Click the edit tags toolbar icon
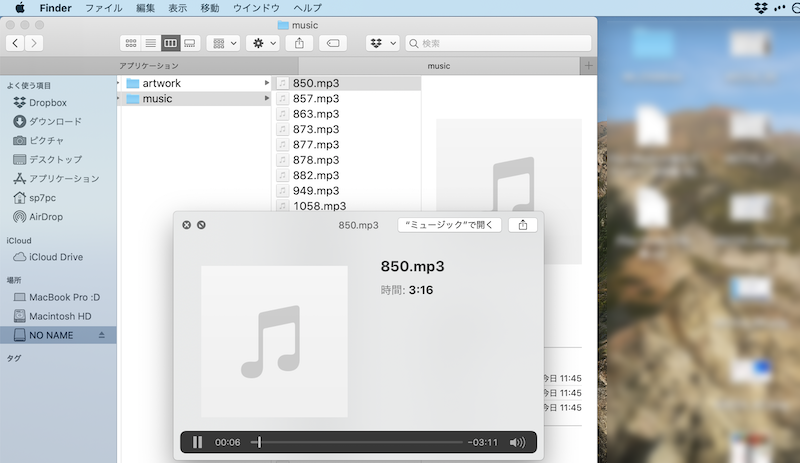This screenshot has height=463, width=800. (x=333, y=43)
